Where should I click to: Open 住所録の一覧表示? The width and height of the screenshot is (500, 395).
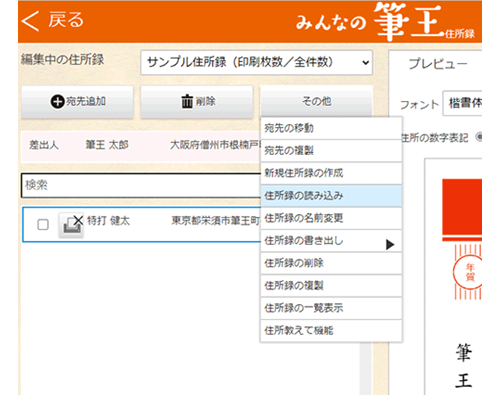pos(331,308)
